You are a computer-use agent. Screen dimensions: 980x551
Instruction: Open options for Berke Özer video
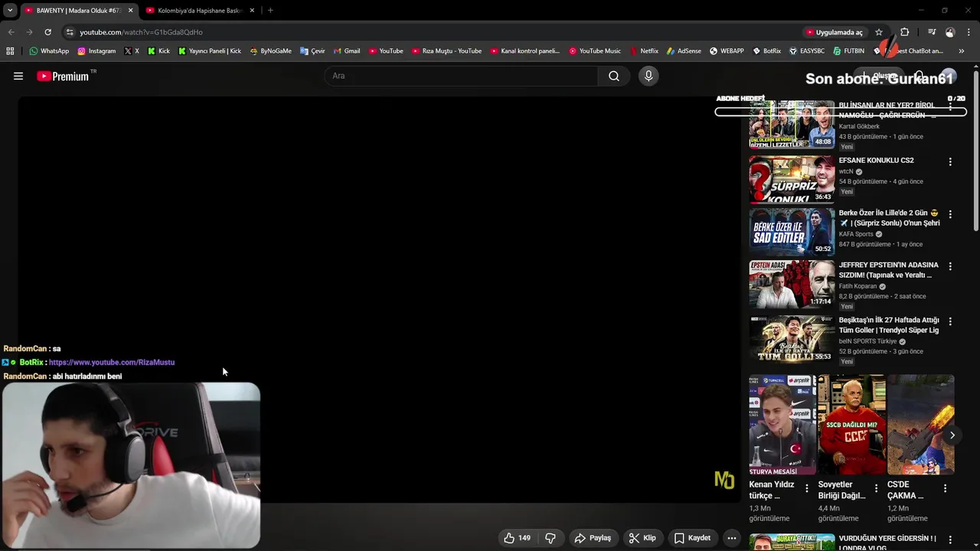point(950,214)
